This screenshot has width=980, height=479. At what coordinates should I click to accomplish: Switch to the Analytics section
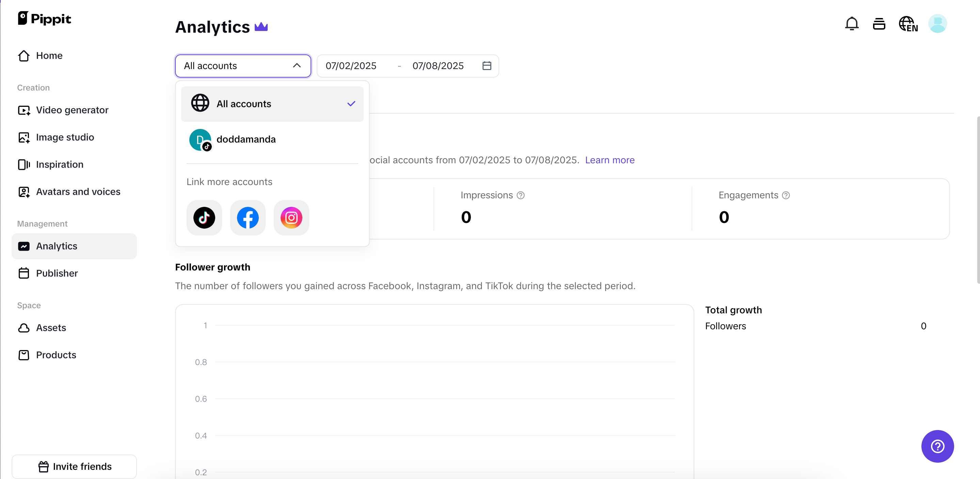(x=56, y=246)
